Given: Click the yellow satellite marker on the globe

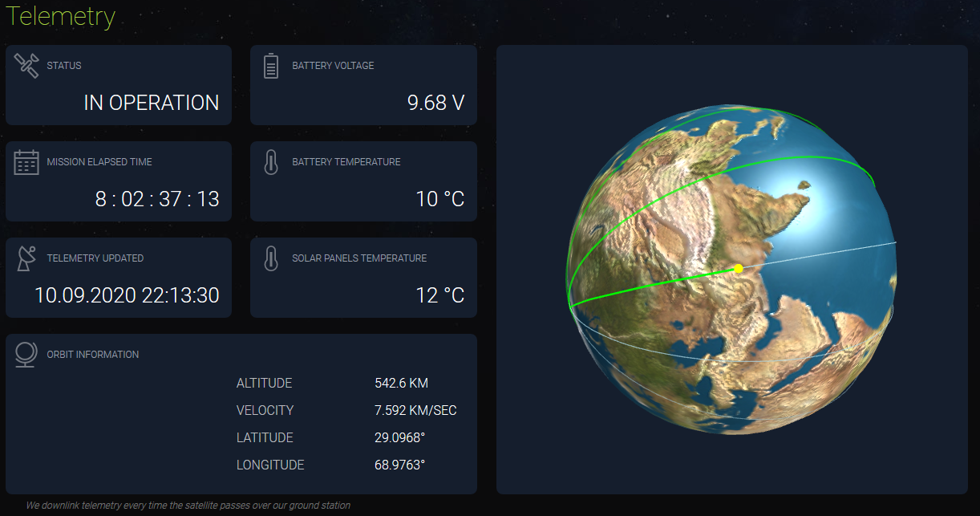Looking at the screenshot, I should (738, 268).
